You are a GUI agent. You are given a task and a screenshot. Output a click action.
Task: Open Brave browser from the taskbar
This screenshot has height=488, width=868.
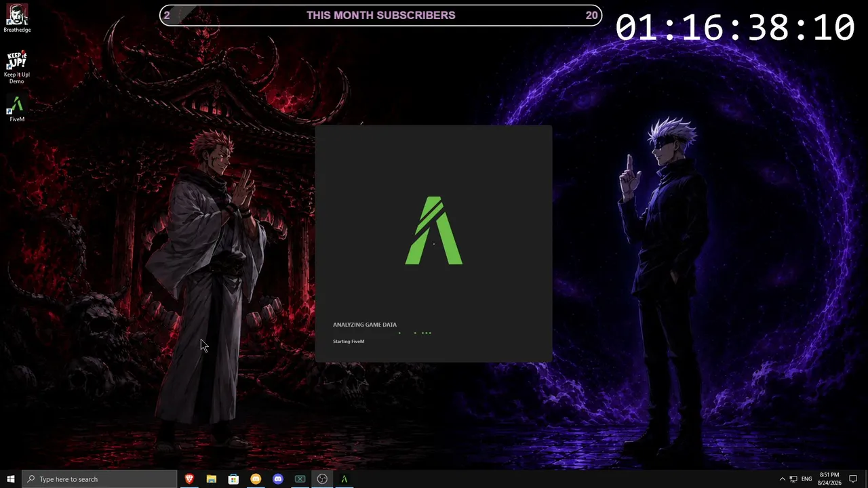189,479
